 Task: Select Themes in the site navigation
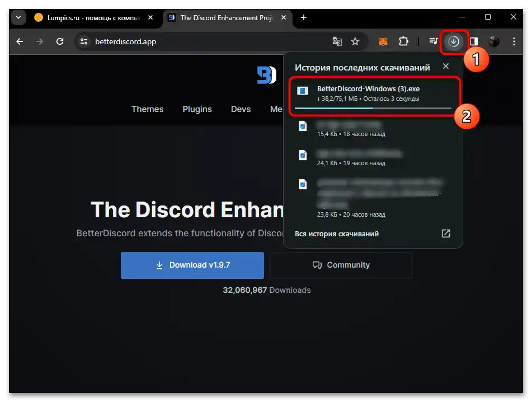(147, 109)
